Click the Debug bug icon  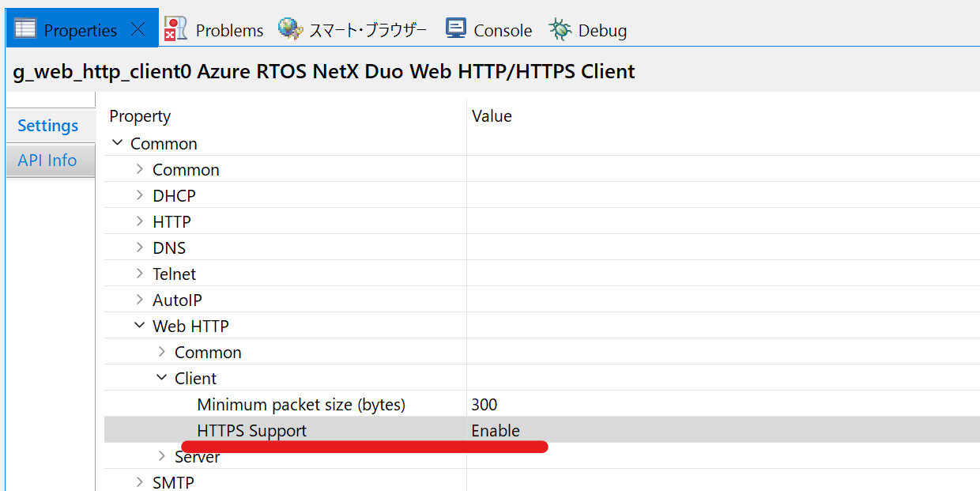tap(560, 29)
